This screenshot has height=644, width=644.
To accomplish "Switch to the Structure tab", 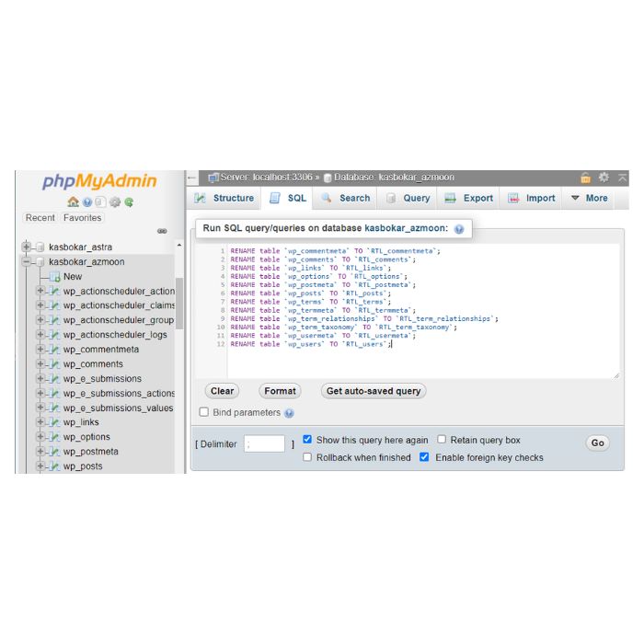I will click(x=224, y=198).
